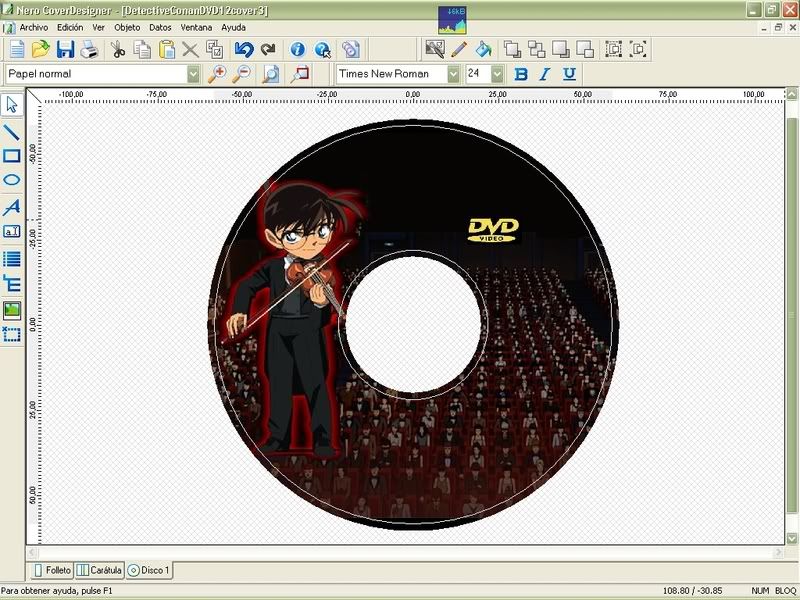
Task: Expand the Times New Roman font dropdown
Action: click(453, 74)
